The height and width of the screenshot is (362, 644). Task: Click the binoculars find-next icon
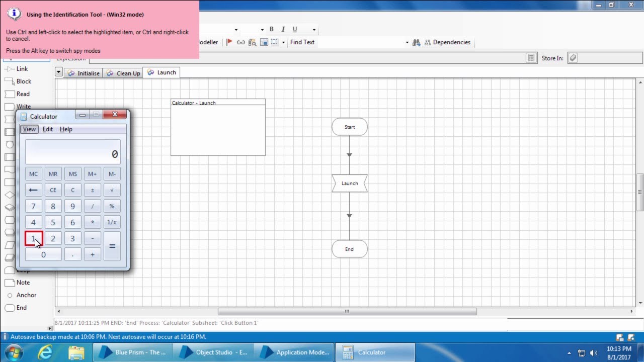416,42
